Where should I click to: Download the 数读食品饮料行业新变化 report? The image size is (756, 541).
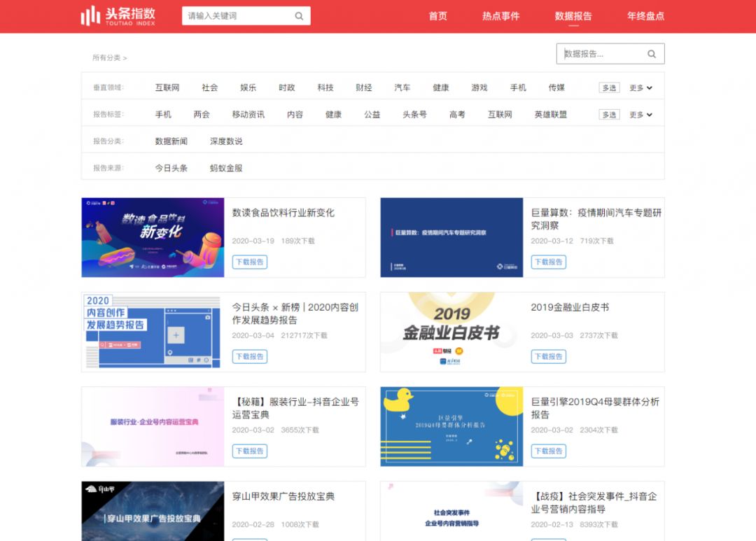click(249, 262)
